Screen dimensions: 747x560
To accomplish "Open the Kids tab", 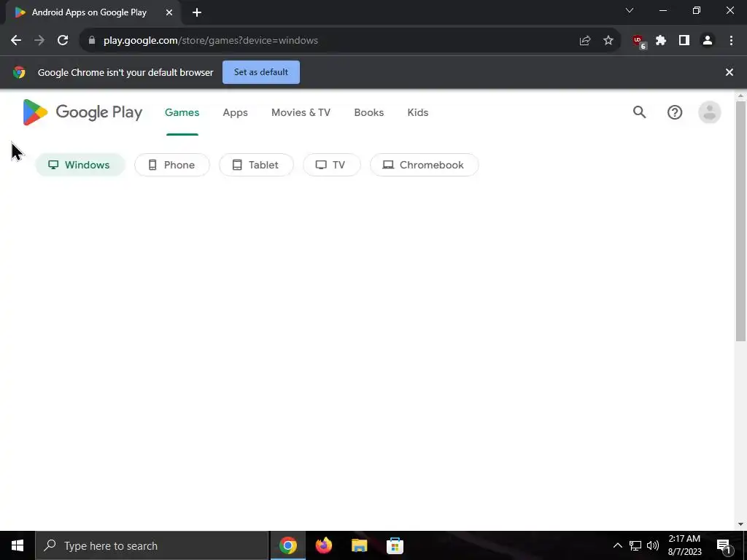I will [x=418, y=112].
